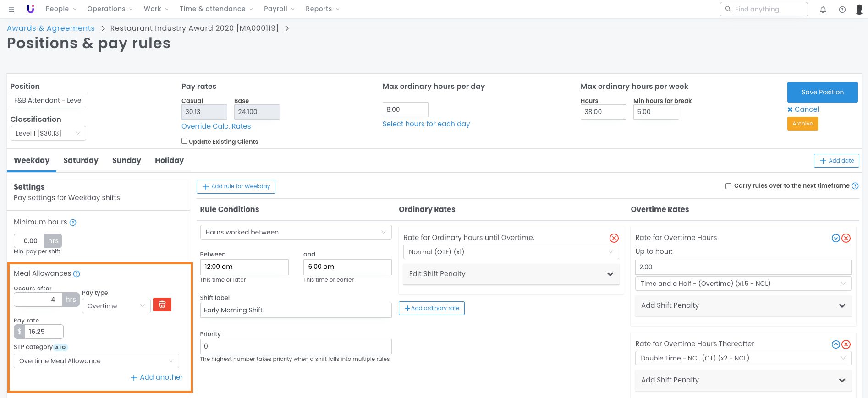The height and width of the screenshot is (398, 868).
Task: Remove the Rate for Overtime Hours Thereafter
Action: pos(846,344)
